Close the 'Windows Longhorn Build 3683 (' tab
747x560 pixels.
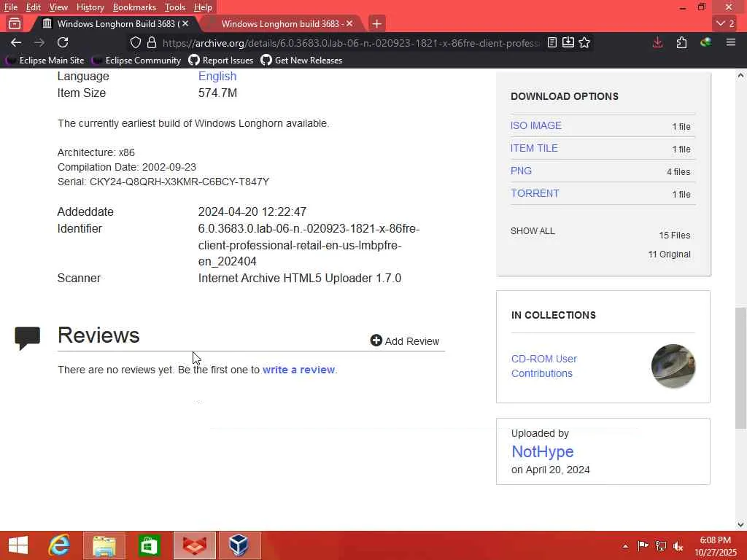coord(185,23)
